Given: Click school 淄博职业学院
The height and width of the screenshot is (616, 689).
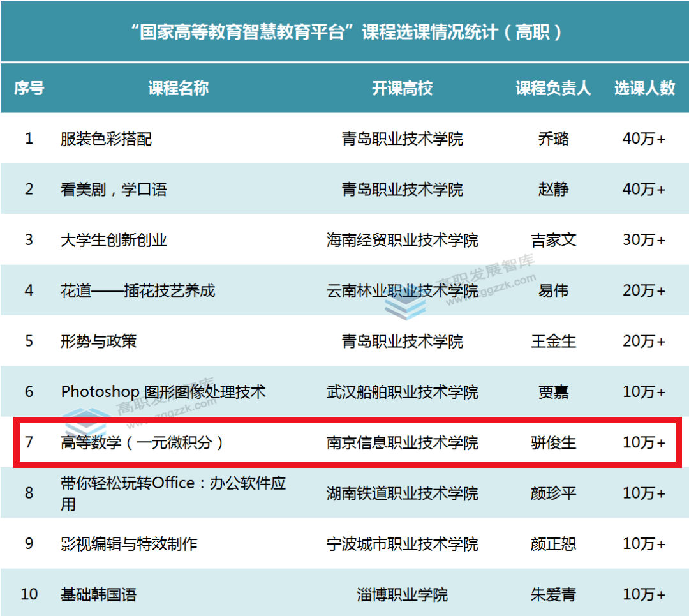Looking at the screenshot, I should [x=402, y=594].
